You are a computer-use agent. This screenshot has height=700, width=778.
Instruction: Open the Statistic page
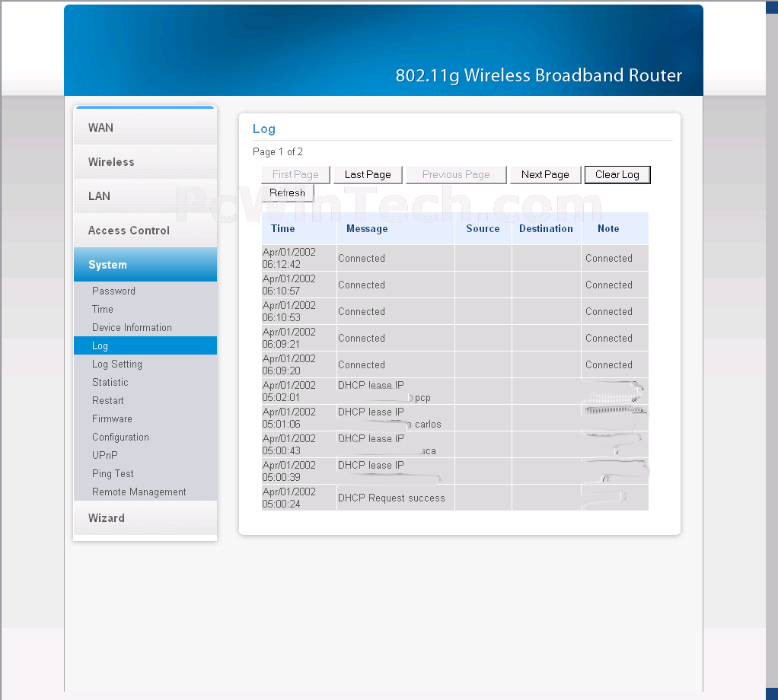(x=110, y=382)
